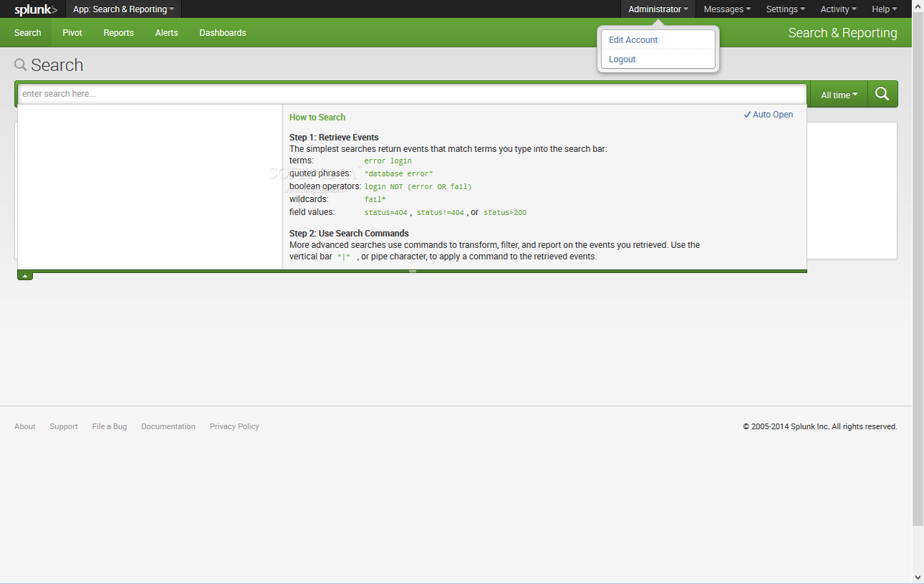Open Help dropdown
Viewport: 924px width, 584px height.
point(884,9)
